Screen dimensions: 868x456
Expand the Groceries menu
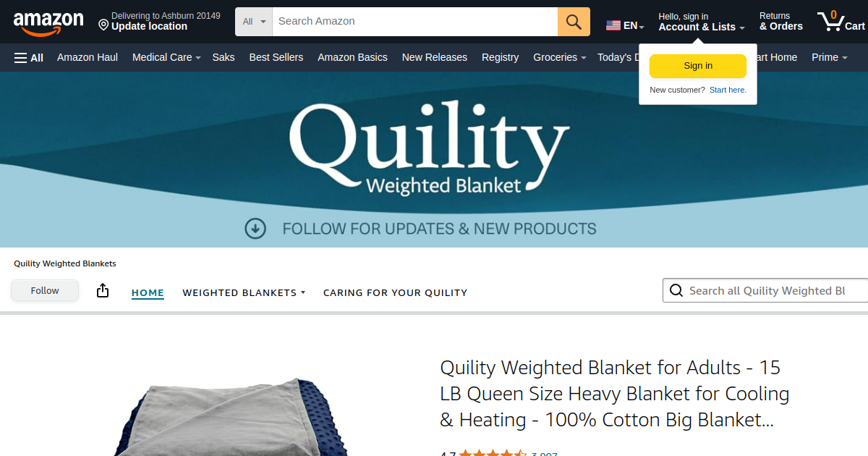pyautogui.click(x=560, y=57)
